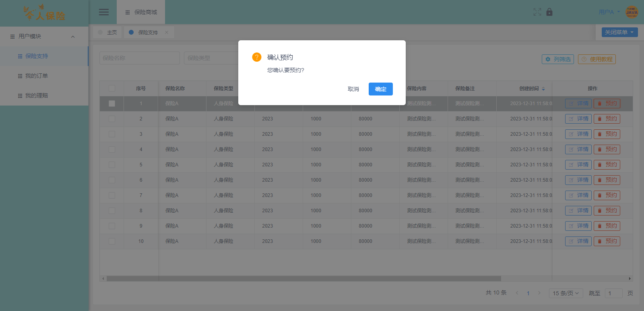644x311 pixels.
Task: Select 保险支持 in the sidebar
Action: (x=44, y=56)
